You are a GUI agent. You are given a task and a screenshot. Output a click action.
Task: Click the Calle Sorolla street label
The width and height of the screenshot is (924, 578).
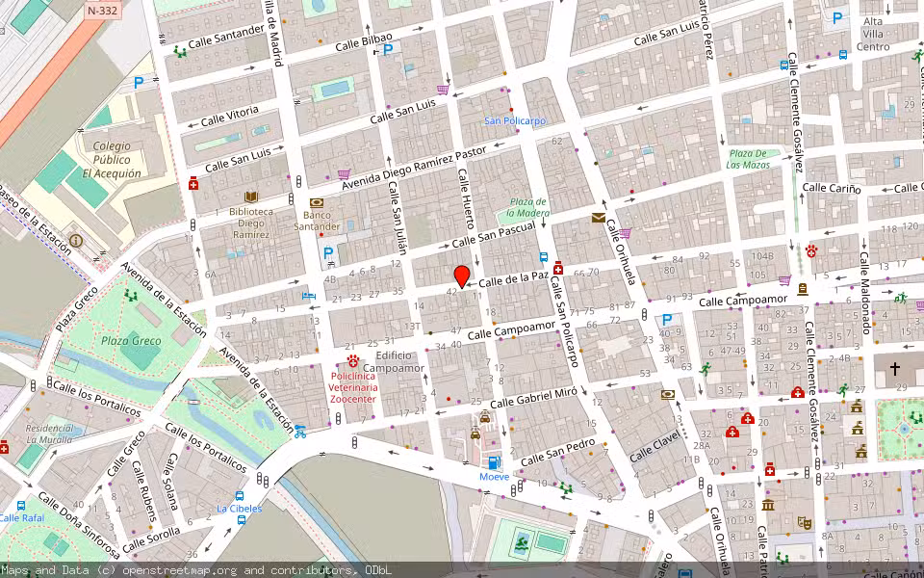click(x=151, y=540)
